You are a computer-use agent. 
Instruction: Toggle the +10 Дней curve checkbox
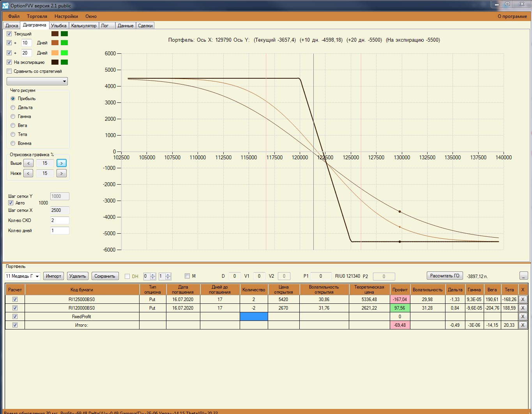coord(9,43)
